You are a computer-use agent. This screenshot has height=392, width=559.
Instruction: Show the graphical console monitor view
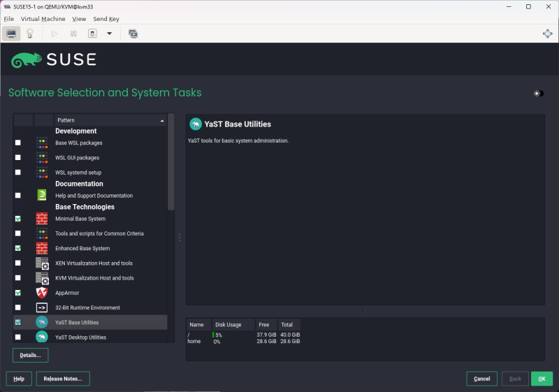tap(11, 34)
